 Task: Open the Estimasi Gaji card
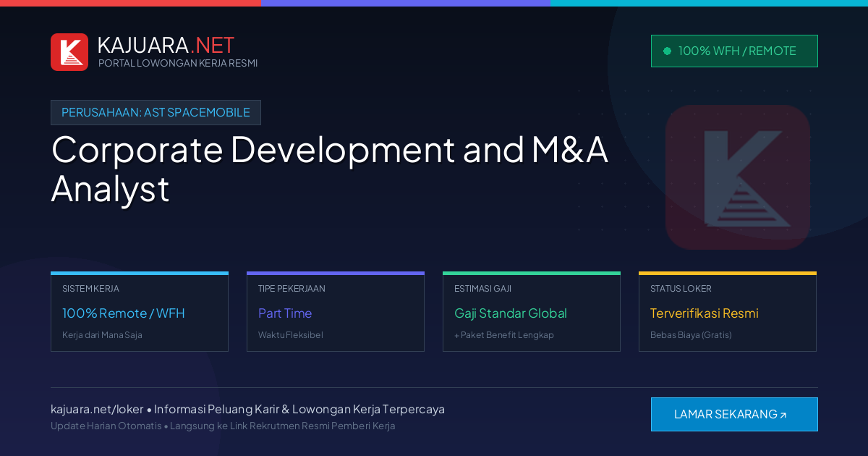point(532,312)
